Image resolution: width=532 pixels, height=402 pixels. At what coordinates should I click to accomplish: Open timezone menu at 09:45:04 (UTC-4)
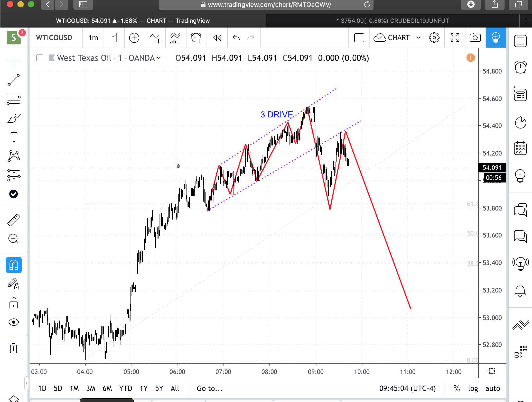click(407, 388)
